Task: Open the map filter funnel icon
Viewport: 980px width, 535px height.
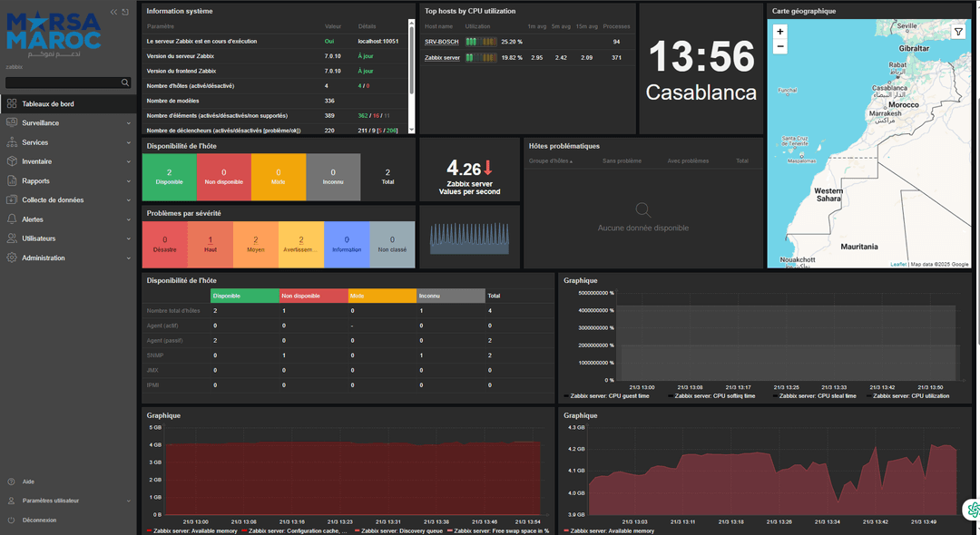Action: (958, 32)
